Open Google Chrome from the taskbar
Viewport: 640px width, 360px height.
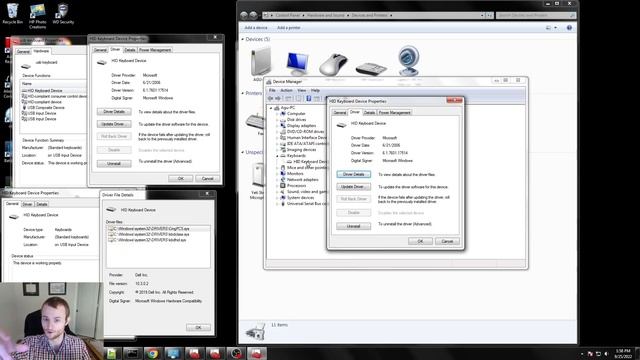click(x=152, y=353)
